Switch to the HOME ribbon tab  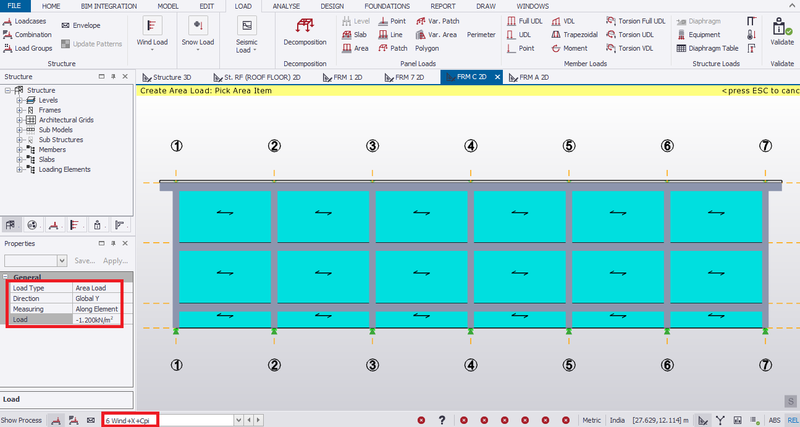[51, 6]
